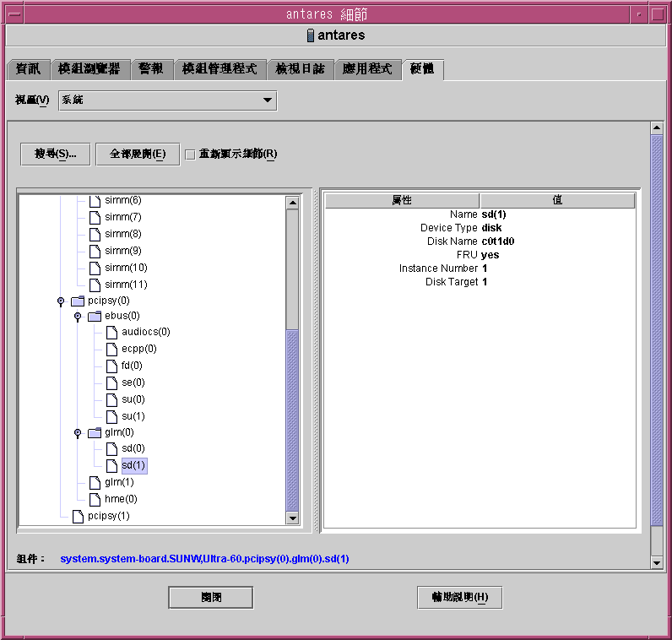
Task: Switch to the 檢視日誌 tab
Action: click(x=300, y=69)
